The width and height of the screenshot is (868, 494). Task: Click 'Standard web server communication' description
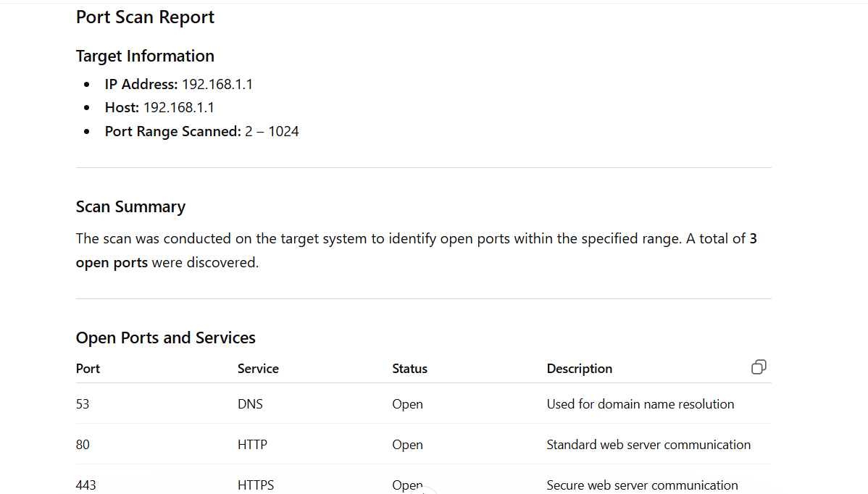point(648,445)
